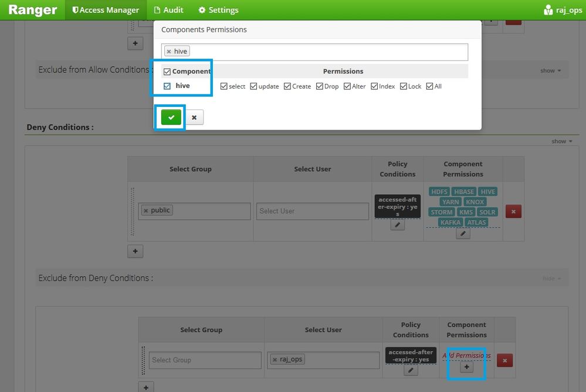Image resolution: width=586 pixels, height=392 pixels.
Task: Click the Components Permissions popup title
Action: pos(204,29)
